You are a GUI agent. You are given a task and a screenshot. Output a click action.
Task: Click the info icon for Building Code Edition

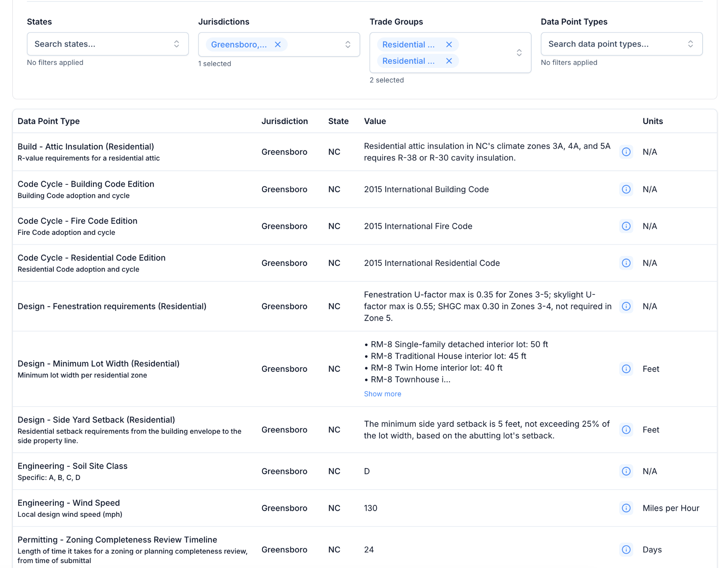[x=626, y=189]
